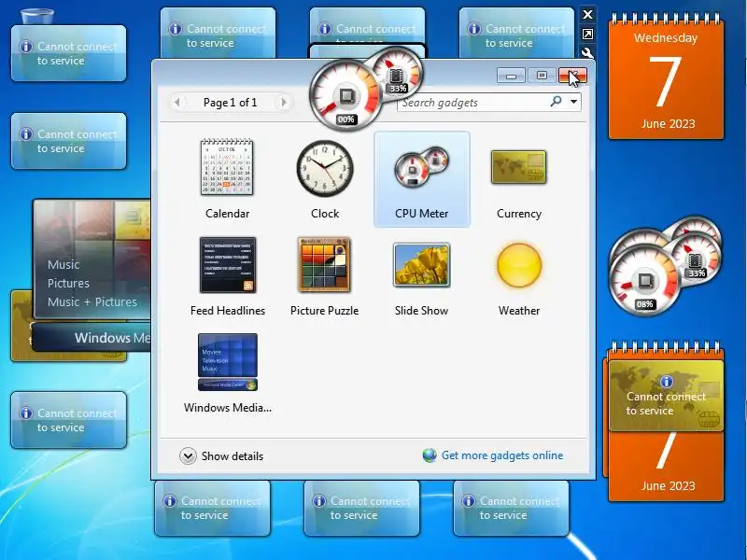Image resolution: width=747 pixels, height=560 pixels.
Task: Select the CPU Meter gadget in gallery
Action: 422,179
